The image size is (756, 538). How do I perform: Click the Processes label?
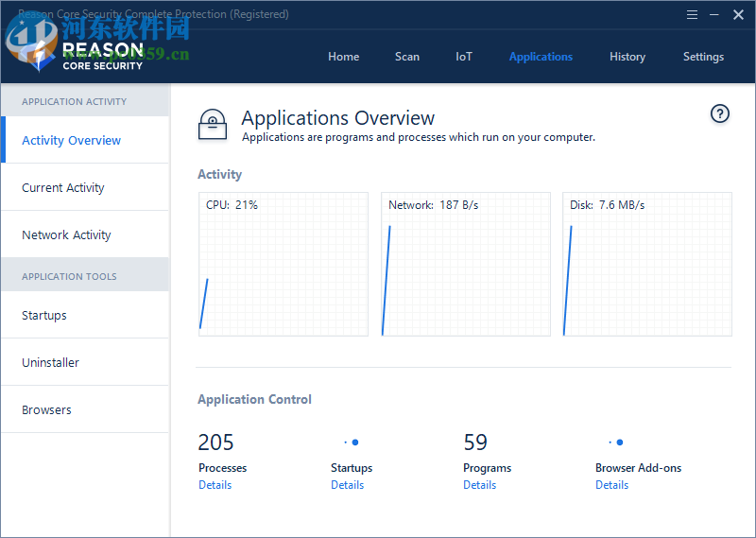pos(222,467)
